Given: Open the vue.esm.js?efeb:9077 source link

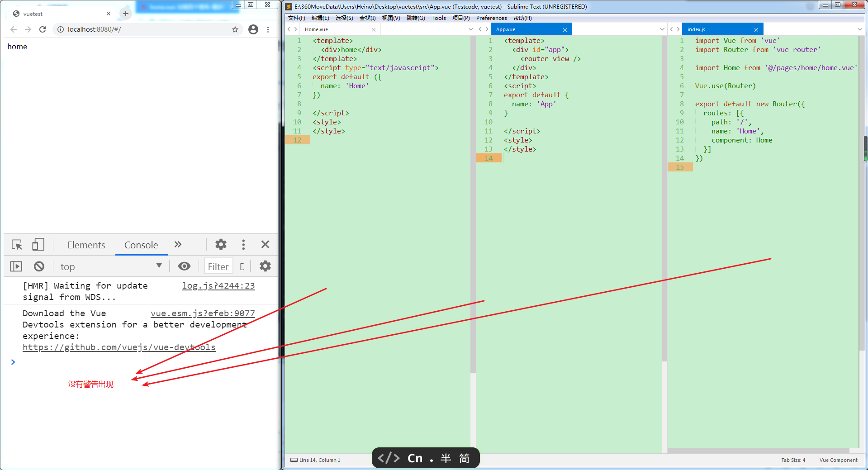Looking at the screenshot, I should click(x=203, y=313).
